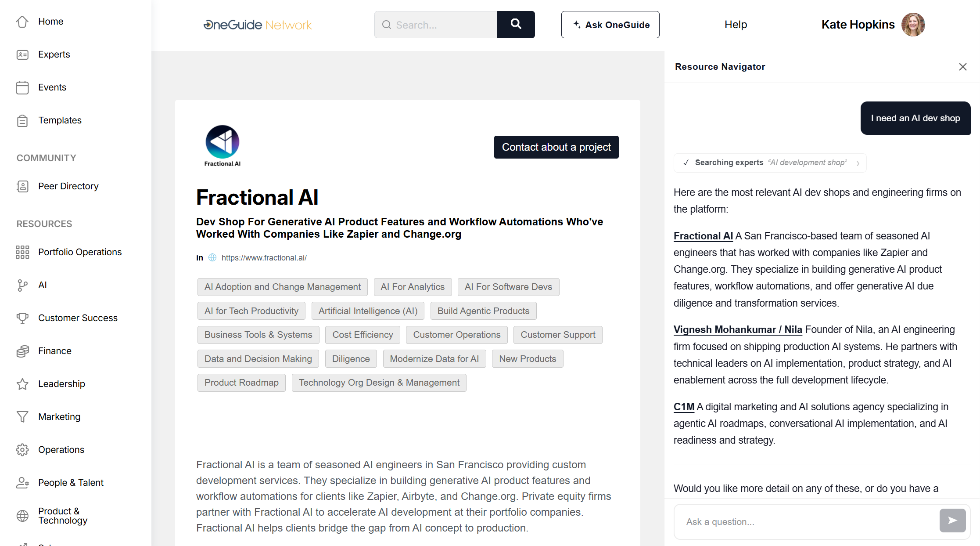980x546 pixels.
Task: Click the Kate Hopkins user name
Action: (x=858, y=25)
